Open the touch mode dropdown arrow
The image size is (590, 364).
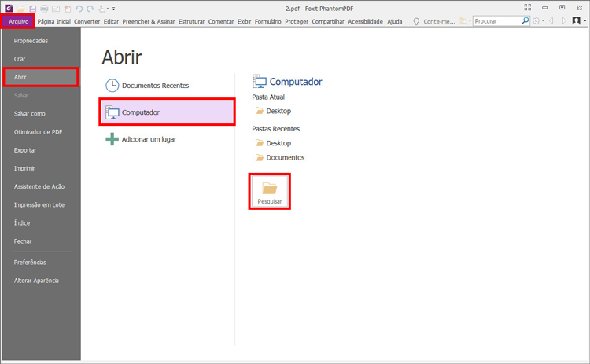click(108, 9)
